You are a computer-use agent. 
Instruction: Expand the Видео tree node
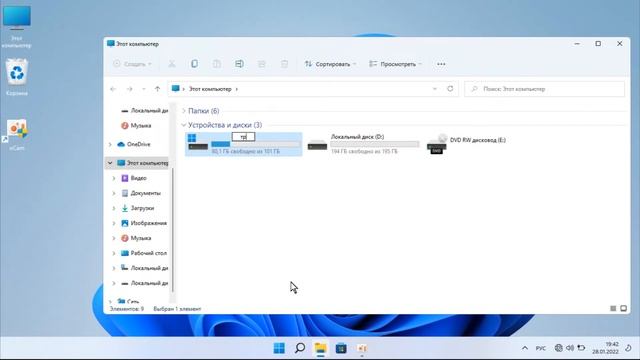(114, 178)
